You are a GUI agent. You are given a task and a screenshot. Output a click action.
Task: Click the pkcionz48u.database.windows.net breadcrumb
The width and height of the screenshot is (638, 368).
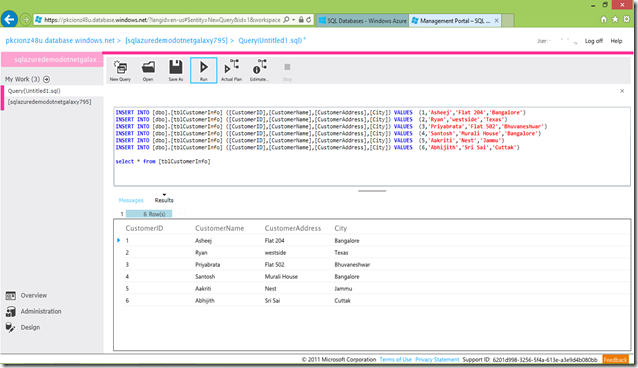tap(60, 40)
